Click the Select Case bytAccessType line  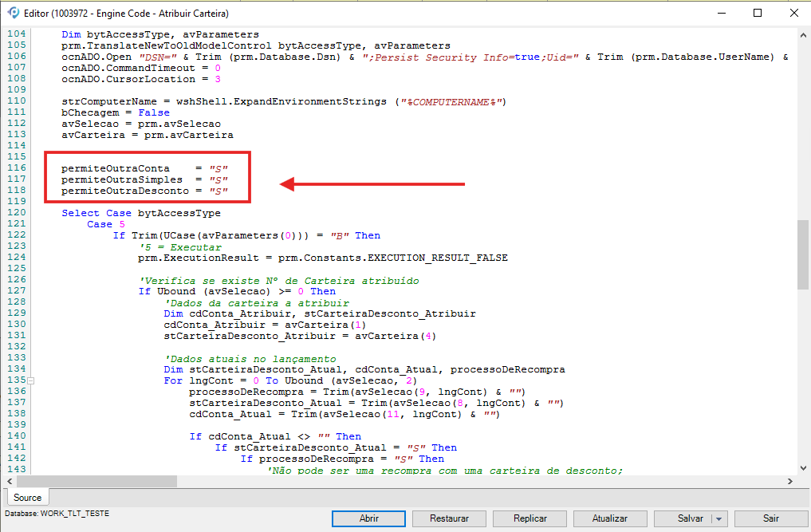[x=140, y=213]
